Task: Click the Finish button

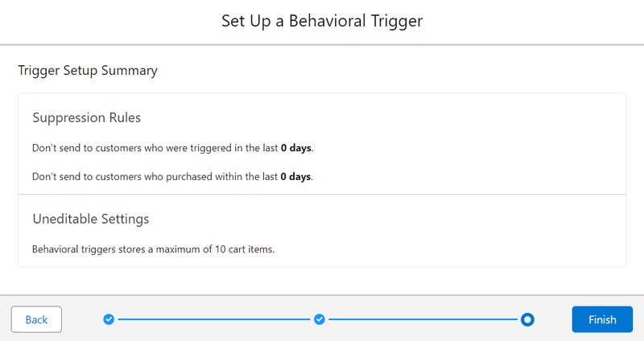Action: pyautogui.click(x=602, y=319)
